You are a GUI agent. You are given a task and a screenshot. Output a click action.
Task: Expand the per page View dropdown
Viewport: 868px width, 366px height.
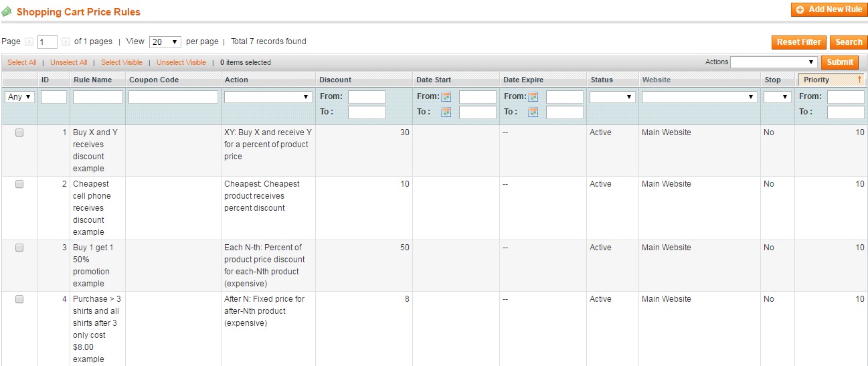click(x=165, y=42)
